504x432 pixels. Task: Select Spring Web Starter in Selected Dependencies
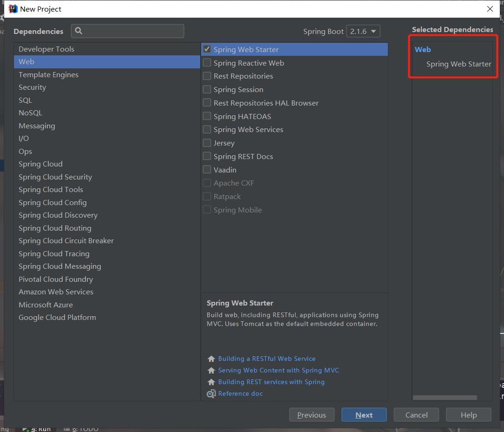click(x=458, y=64)
